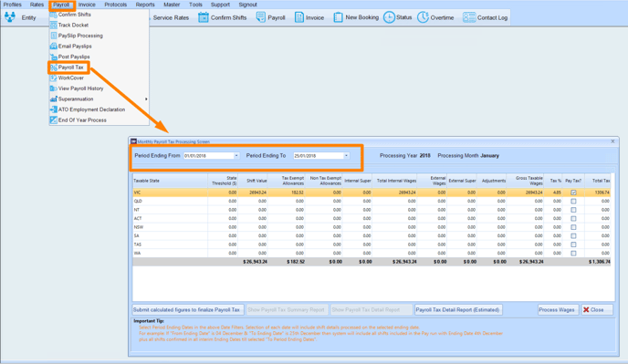Click the Payroll toolbar icon

point(261,17)
